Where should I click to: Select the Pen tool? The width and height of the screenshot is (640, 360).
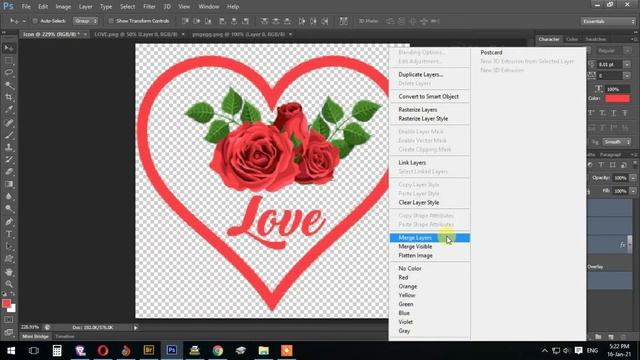9,222
